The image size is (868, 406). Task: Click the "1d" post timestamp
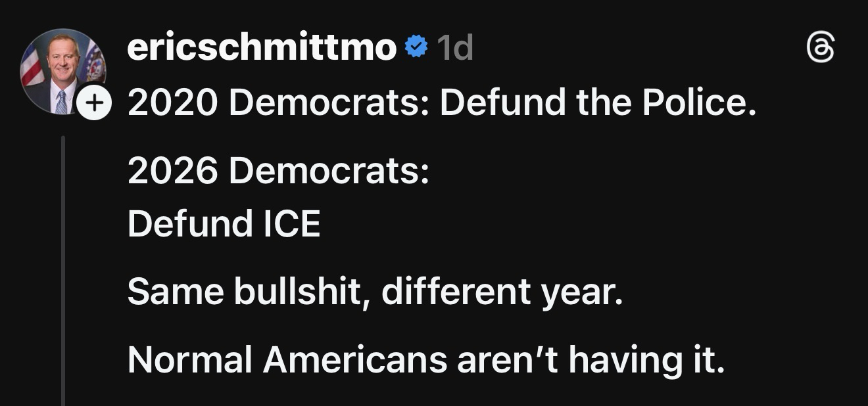(454, 47)
